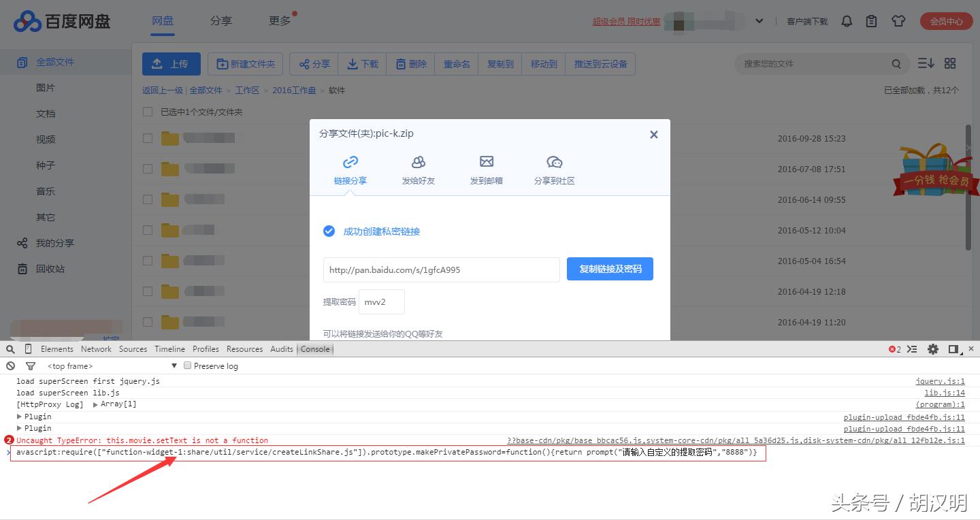
Task: Switch to grid view layout icon
Action: pos(950,63)
